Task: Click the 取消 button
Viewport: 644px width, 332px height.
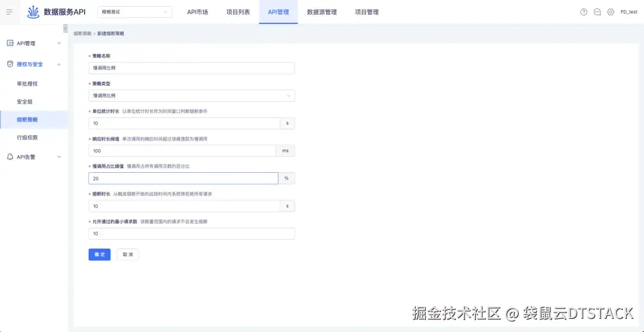Action: click(128, 255)
